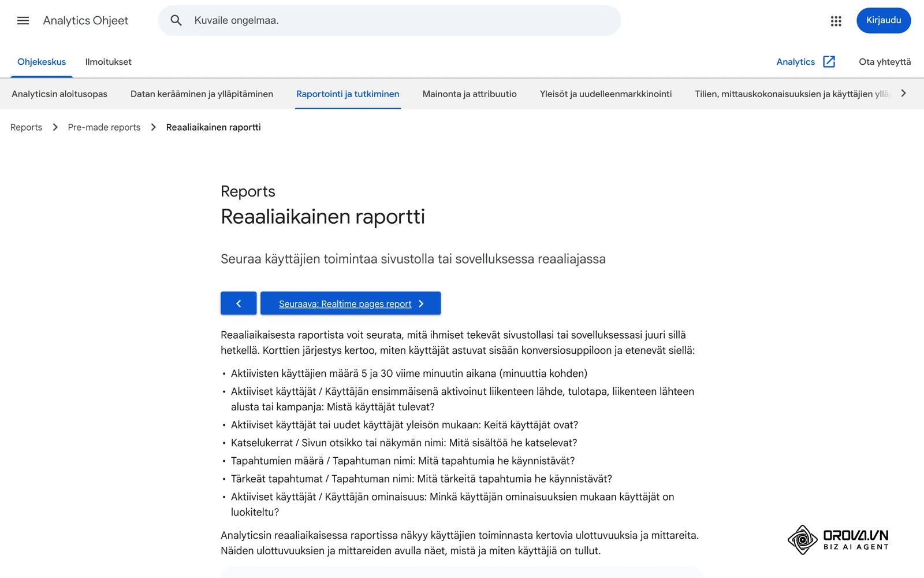Go to previous article with back arrow
The image size is (924, 578).
tap(239, 303)
